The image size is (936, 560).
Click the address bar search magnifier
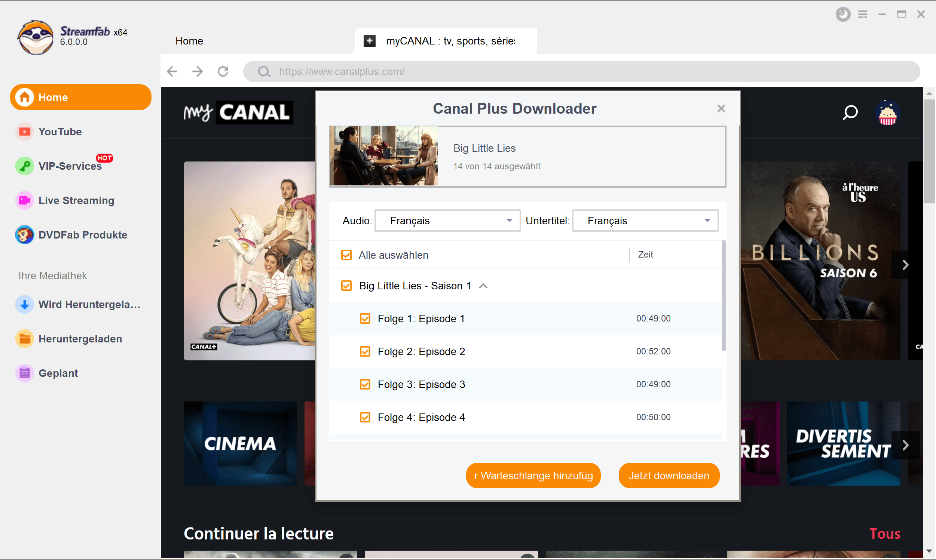pyautogui.click(x=264, y=72)
